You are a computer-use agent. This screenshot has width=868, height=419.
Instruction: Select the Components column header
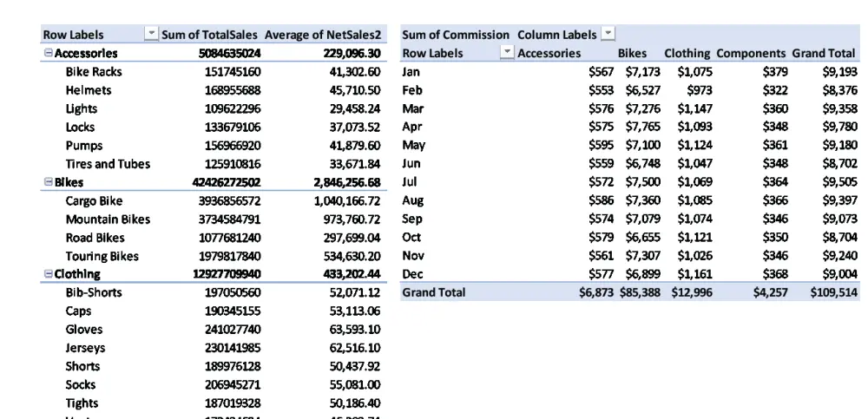[x=751, y=54]
